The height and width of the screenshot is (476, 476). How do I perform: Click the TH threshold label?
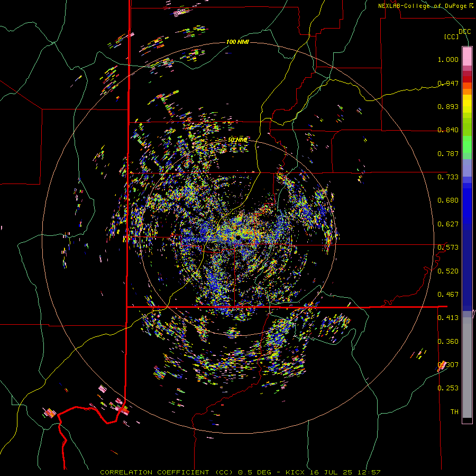[x=454, y=412]
